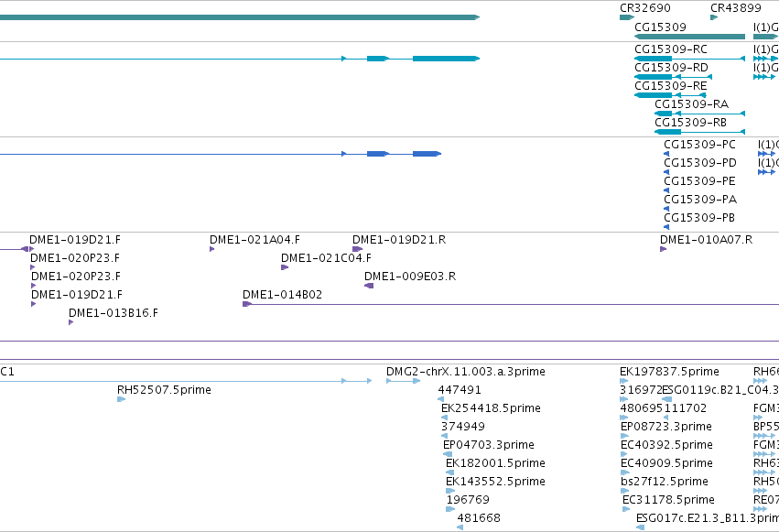Select transcript CG15309-RC
Viewport: 779px width, 532px height.
click(671, 49)
